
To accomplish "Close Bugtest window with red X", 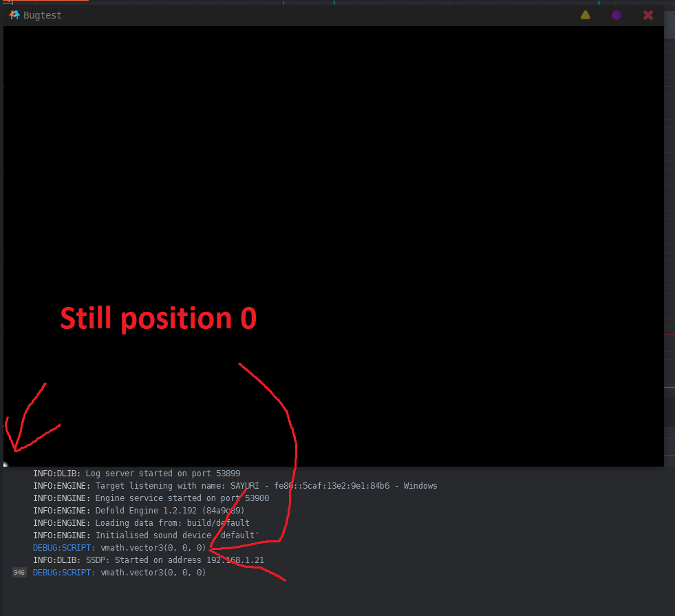I will [648, 15].
